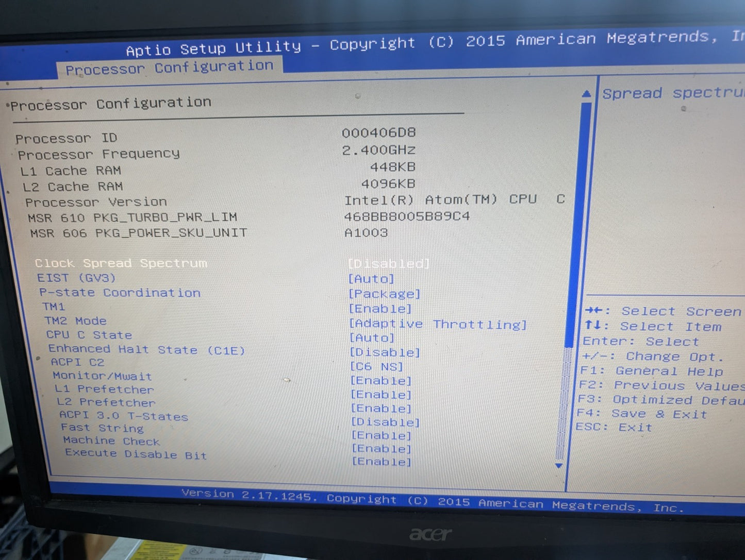Click the F4: Save & Exit hint
The width and height of the screenshot is (745, 560).
point(641,414)
